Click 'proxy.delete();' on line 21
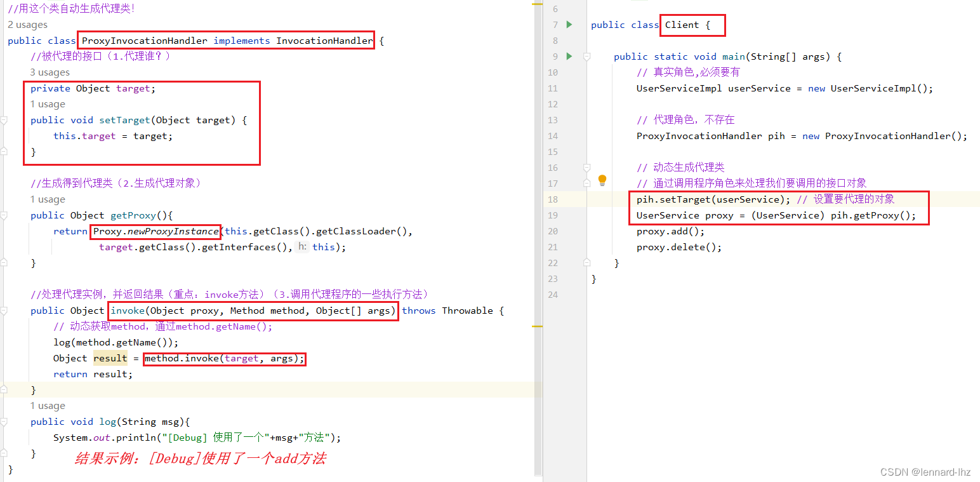 click(679, 247)
